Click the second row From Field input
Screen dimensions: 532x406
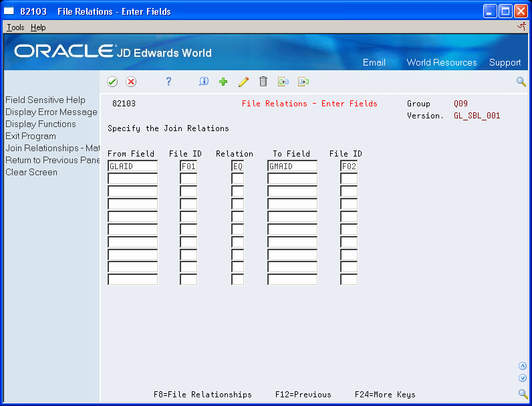[x=132, y=179]
